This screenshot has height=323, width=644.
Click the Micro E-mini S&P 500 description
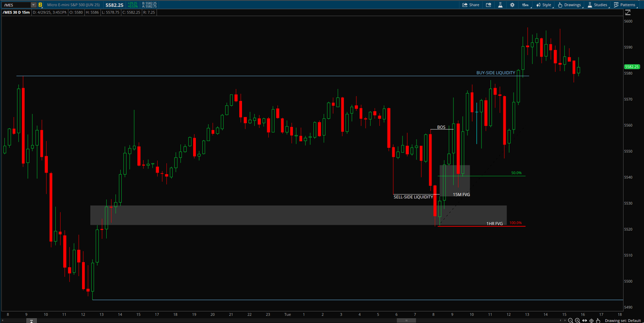coord(73,5)
